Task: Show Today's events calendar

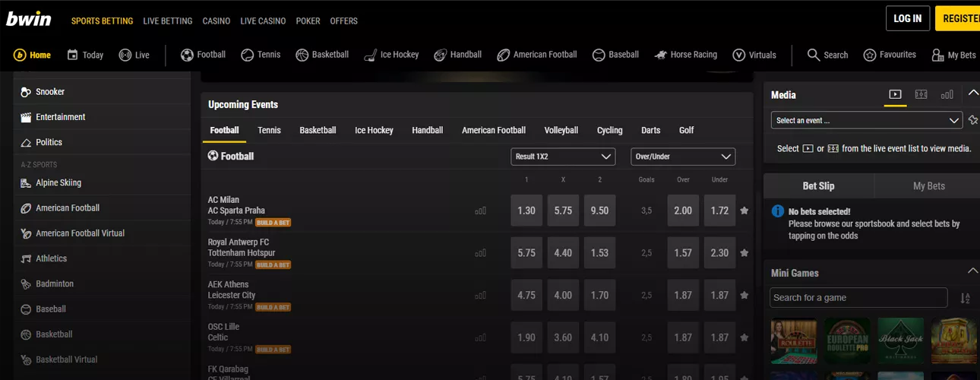Action: 85,55
